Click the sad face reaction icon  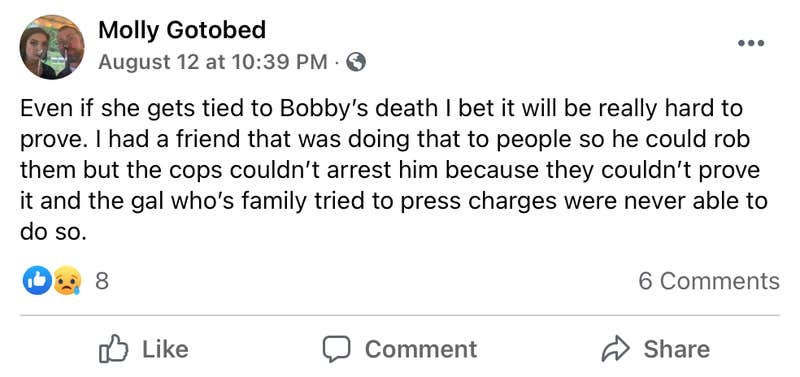pyautogui.click(x=67, y=281)
